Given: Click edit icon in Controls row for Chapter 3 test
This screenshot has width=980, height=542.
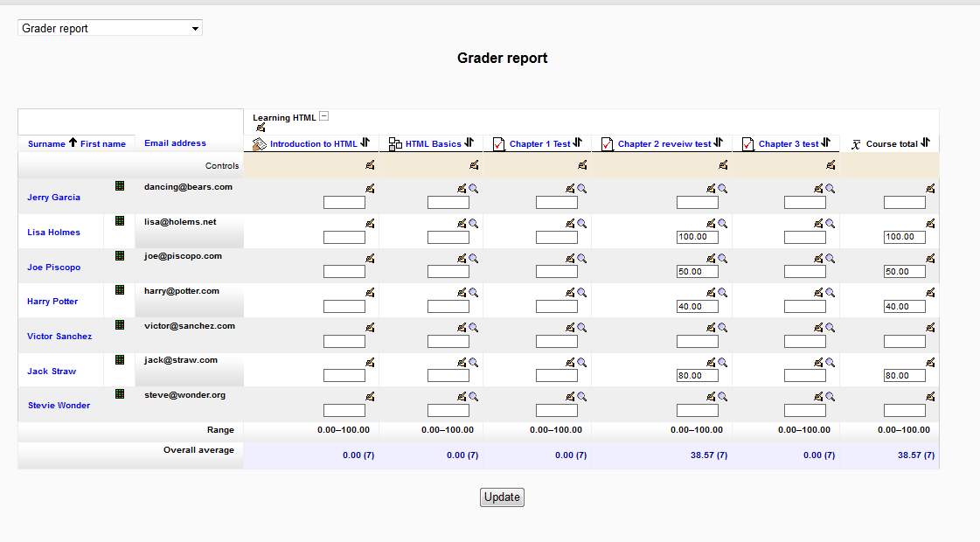Looking at the screenshot, I should pos(831,165).
